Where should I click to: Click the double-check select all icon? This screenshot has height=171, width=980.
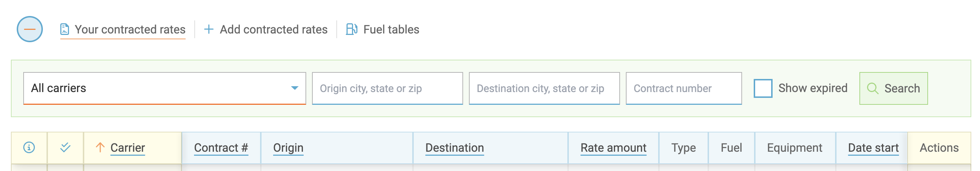[x=65, y=147]
